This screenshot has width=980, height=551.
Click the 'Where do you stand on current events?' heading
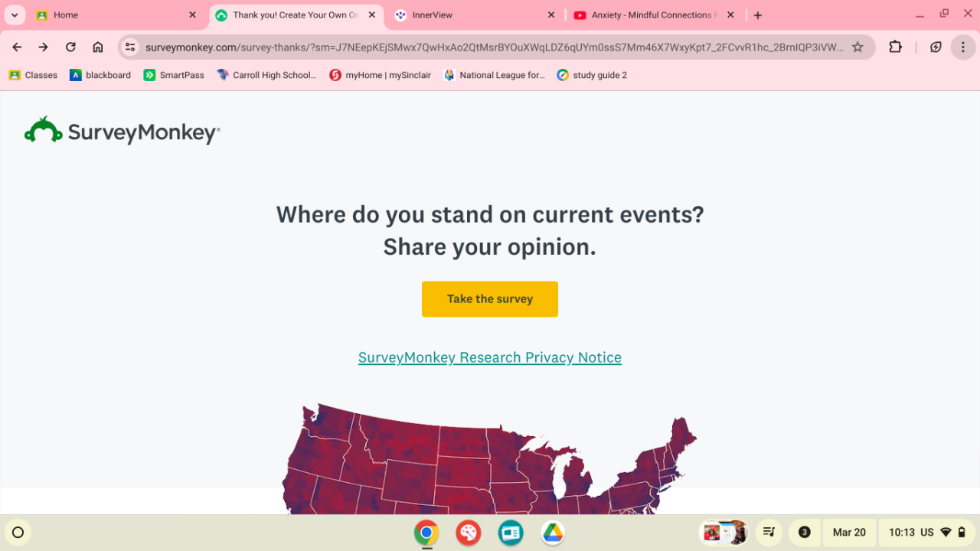(x=490, y=214)
